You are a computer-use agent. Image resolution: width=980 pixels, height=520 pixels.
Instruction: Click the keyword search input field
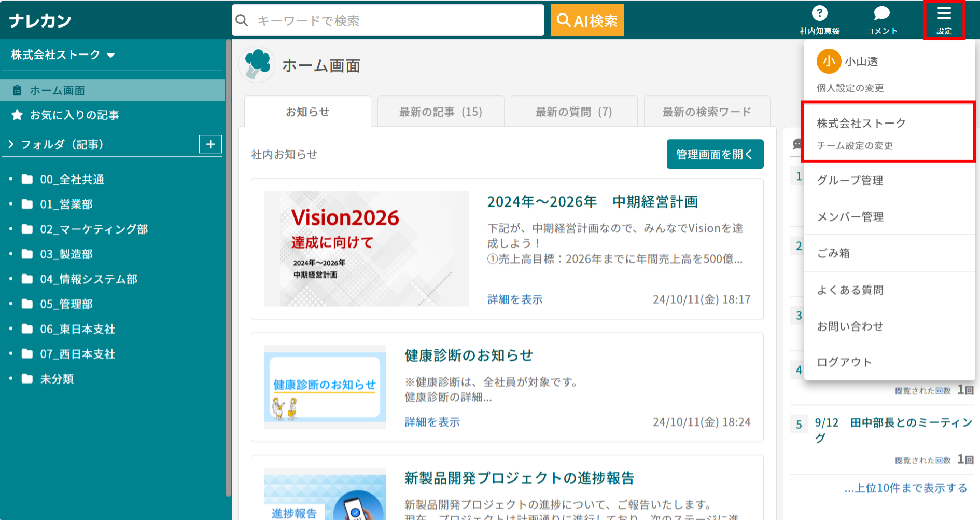coord(394,21)
